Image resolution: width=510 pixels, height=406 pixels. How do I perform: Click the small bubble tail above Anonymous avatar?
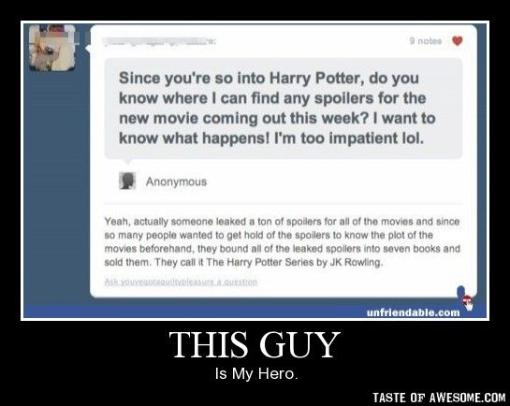(x=127, y=162)
